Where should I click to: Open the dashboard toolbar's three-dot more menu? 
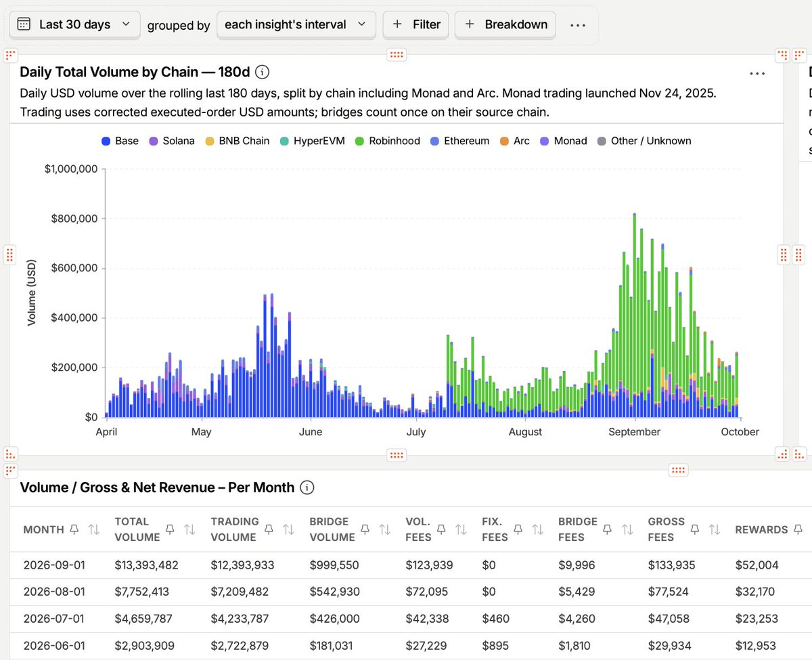pos(578,25)
